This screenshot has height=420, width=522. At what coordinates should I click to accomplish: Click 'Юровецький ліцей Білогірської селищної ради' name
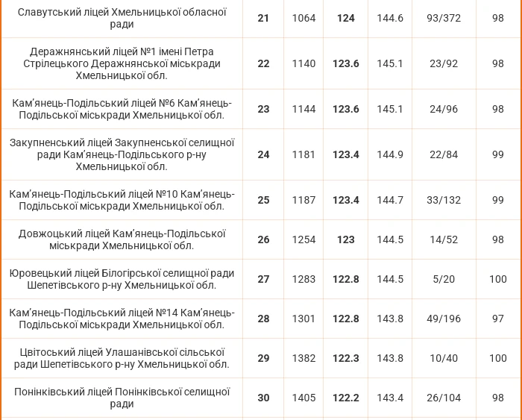[x=122, y=279]
